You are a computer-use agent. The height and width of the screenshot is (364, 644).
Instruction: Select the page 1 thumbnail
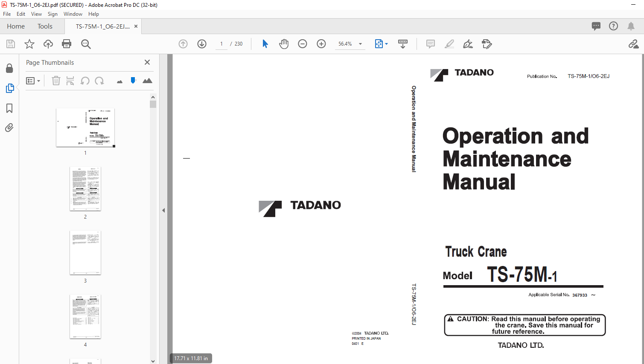(85, 127)
